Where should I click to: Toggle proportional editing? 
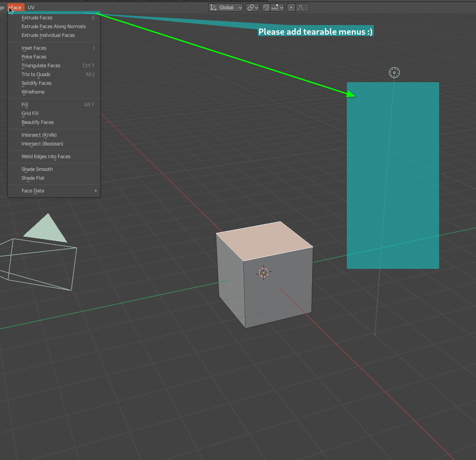(x=291, y=7)
